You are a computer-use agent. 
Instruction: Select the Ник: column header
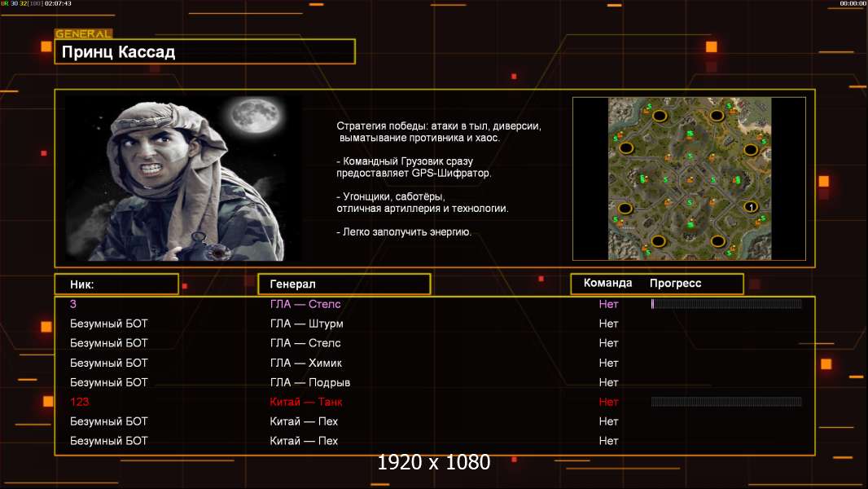click(x=116, y=284)
